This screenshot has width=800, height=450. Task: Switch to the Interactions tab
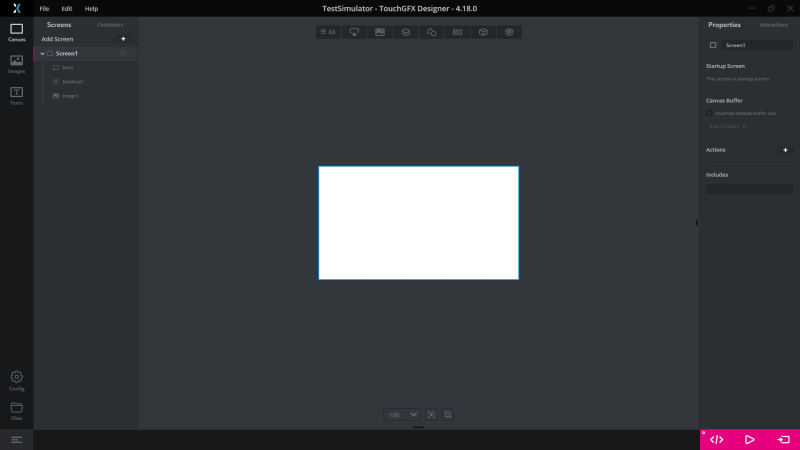[773, 24]
